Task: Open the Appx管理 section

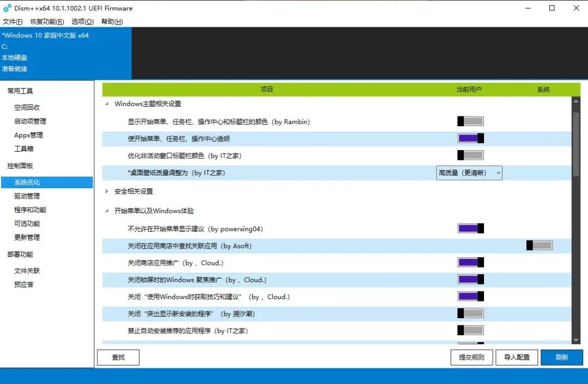Action: [28, 135]
